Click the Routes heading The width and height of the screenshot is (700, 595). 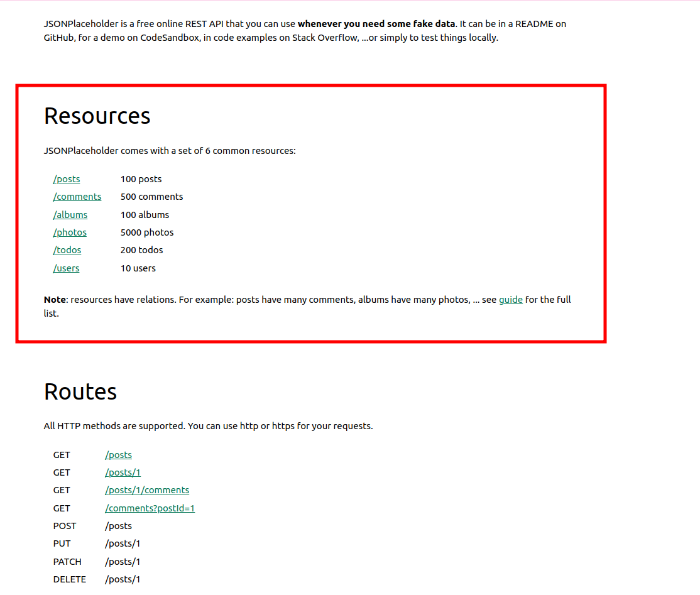[x=80, y=391]
